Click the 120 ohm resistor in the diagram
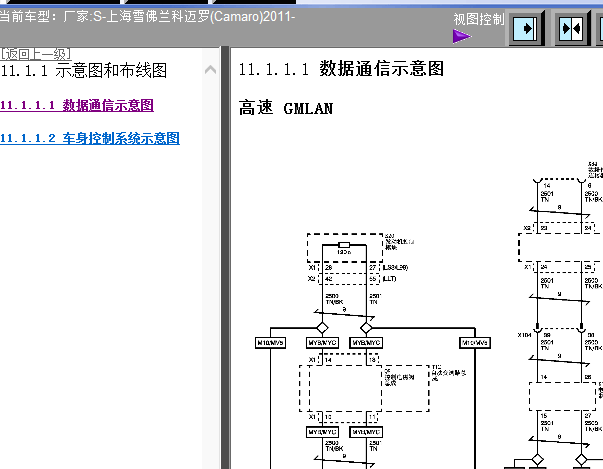Image resolution: width=603 pixels, height=469 pixels. point(344,245)
